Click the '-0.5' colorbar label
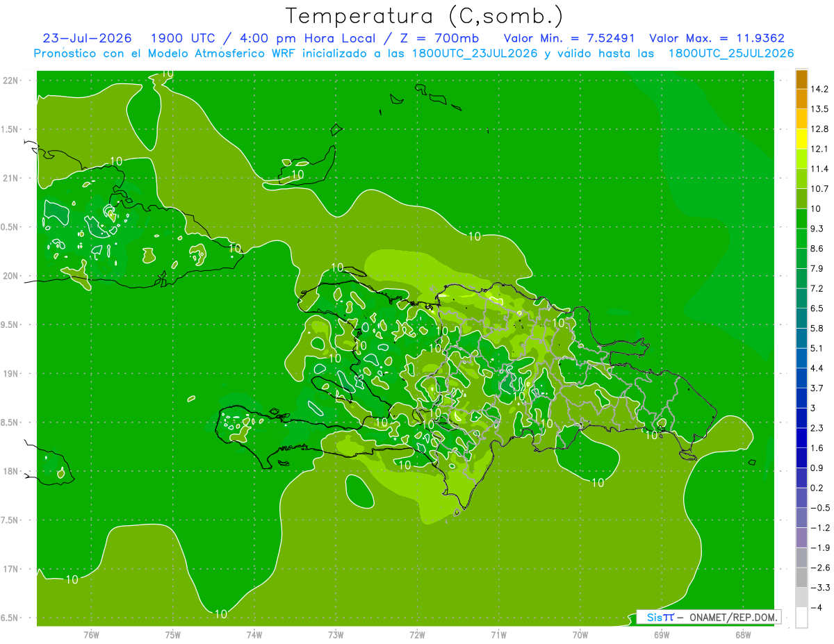 tap(819, 508)
